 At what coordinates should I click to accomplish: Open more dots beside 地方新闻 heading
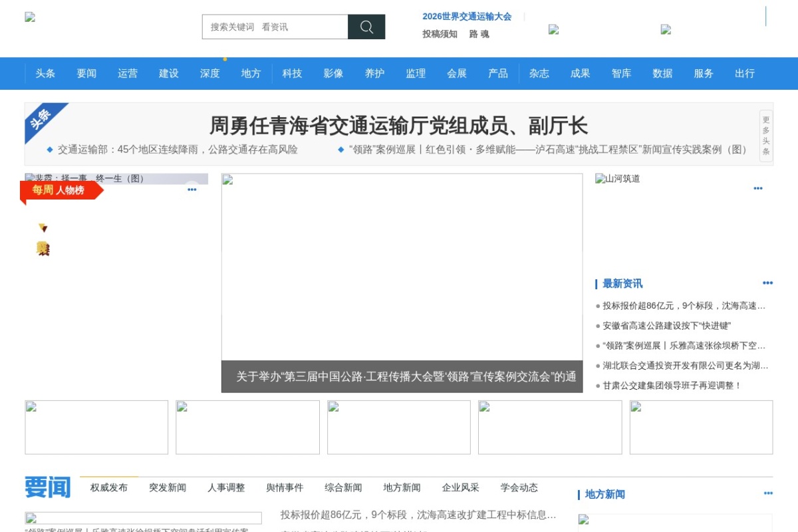pyautogui.click(x=768, y=493)
